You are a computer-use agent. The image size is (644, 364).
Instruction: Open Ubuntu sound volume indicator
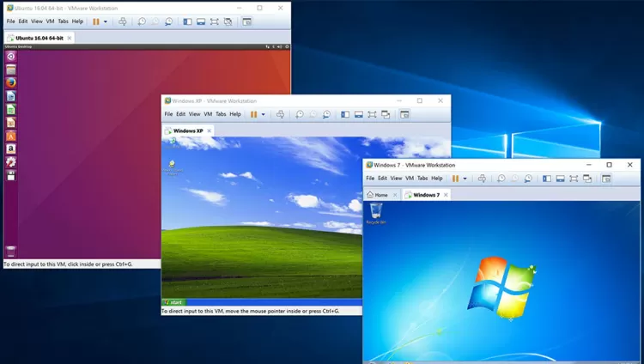click(x=280, y=47)
